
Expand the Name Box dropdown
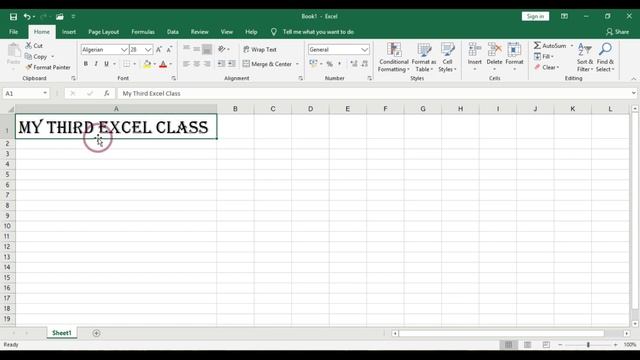click(x=45, y=93)
